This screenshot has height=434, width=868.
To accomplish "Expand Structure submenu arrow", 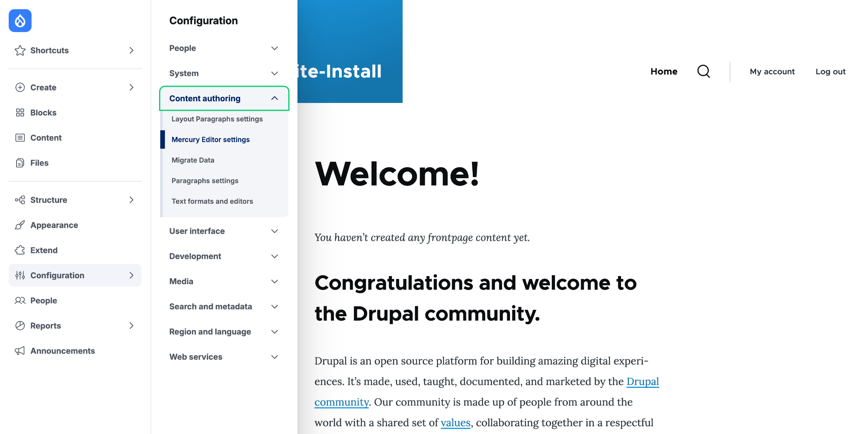I will click(x=131, y=200).
